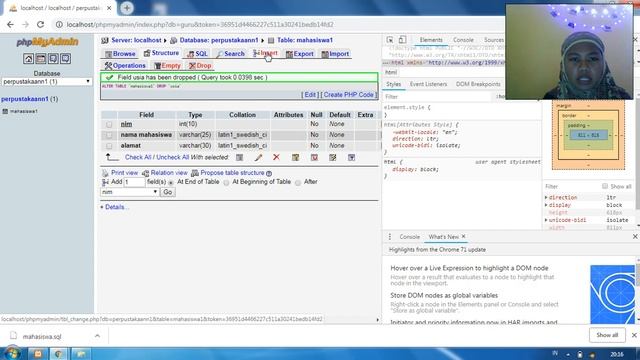Click browser back arrow
The image size is (640, 360).
pyautogui.click(x=10, y=24)
